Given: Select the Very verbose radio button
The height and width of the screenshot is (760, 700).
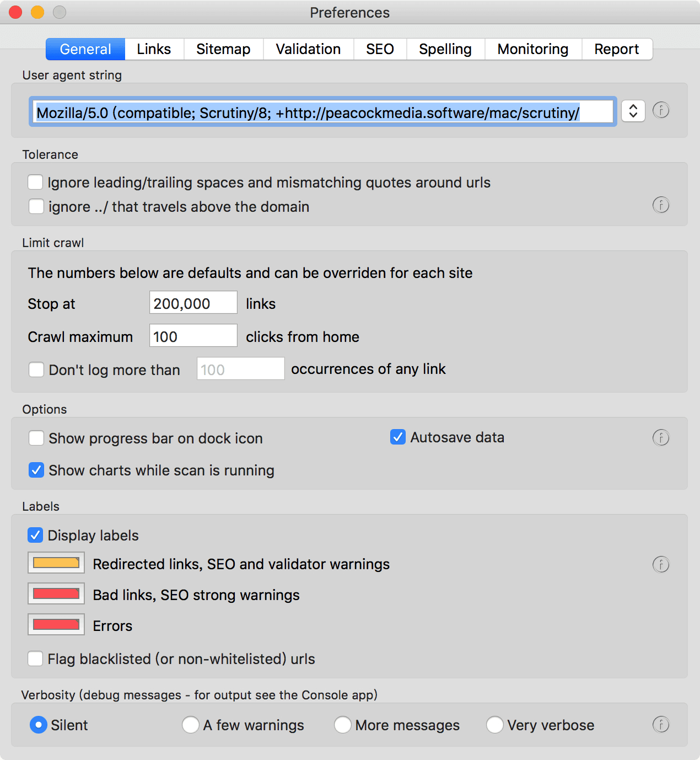Looking at the screenshot, I should coord(494,725).
